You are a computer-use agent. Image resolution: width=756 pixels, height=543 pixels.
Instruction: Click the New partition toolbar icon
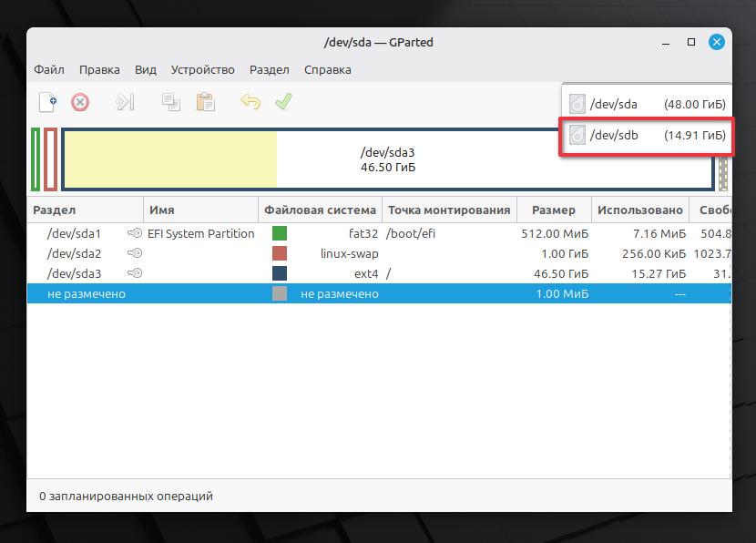click(x=47, y=102)
